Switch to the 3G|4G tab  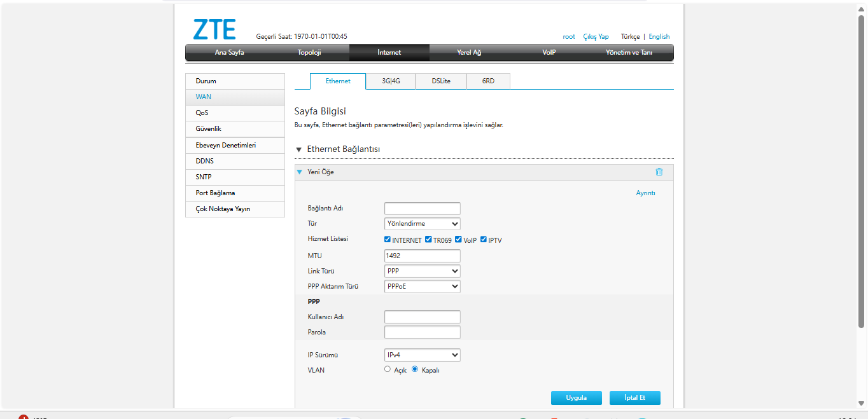[x=391, y=81]
